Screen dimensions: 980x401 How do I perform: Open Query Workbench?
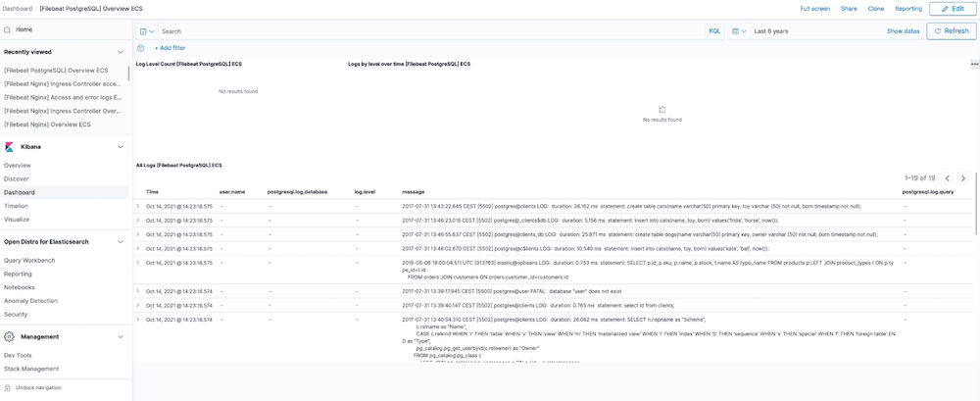tap(27, 260)
